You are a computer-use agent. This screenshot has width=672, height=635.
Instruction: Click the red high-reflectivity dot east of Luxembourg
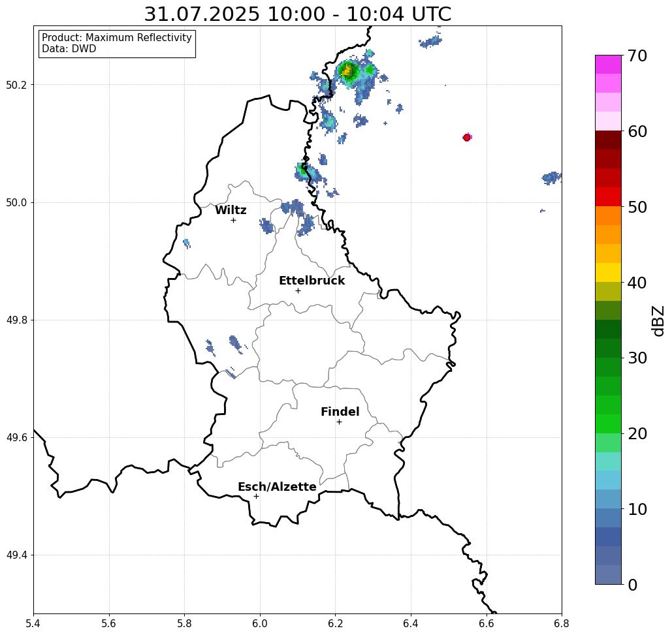click(x=467, y=138)
